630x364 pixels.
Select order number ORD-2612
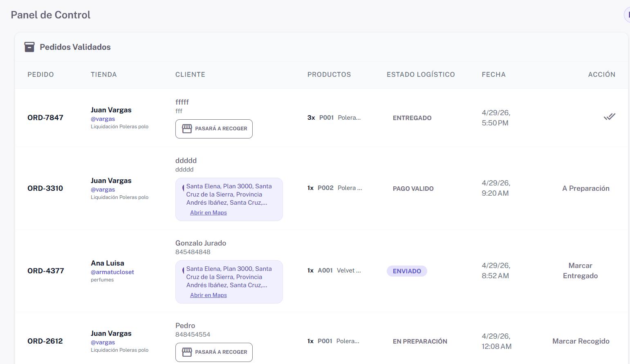45,341
